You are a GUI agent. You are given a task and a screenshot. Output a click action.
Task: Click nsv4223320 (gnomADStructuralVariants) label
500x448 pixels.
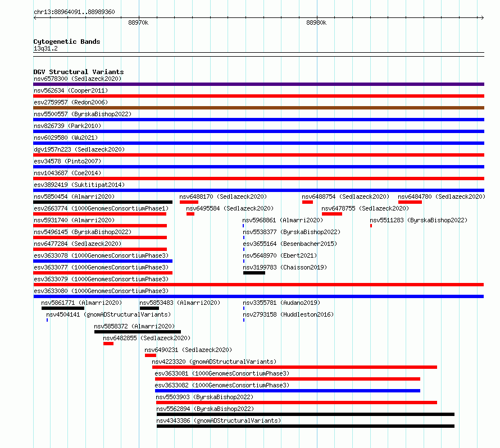(x=214, y=362)
